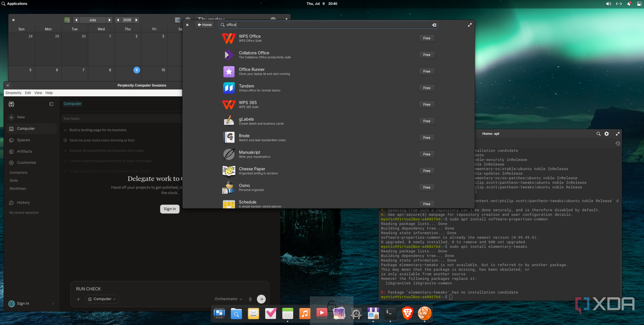Viewport: 644px width, 325px height.
Task: Open Photos app in the dock
Action: (x=339, y=314)
